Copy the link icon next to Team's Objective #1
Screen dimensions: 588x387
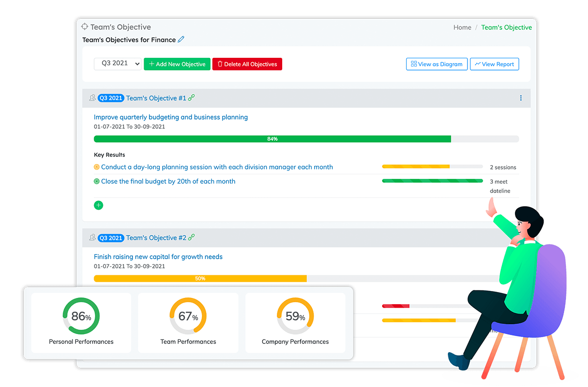tap(191, 97)
